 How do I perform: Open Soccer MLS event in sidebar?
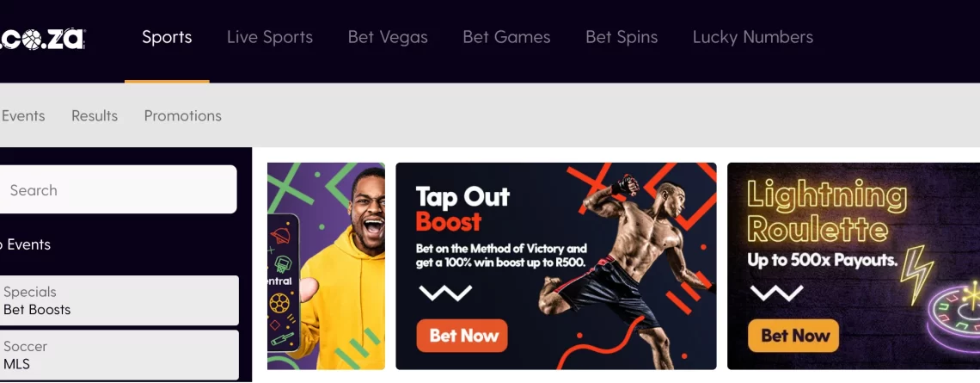(119, 355)
